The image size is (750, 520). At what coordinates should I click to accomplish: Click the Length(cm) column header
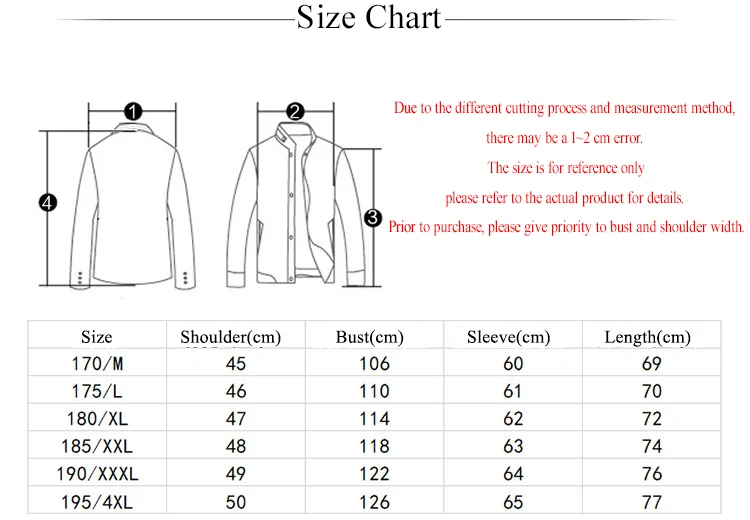pos(648,337)
